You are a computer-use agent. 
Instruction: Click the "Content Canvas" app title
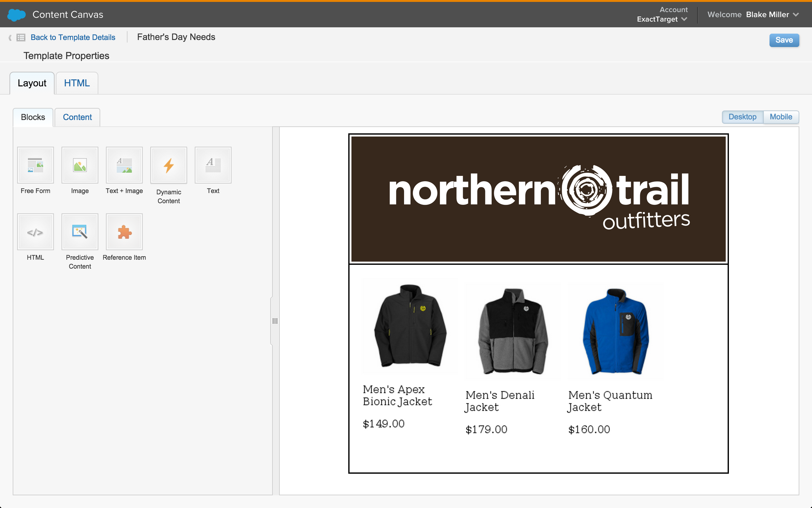click(68, 15)
